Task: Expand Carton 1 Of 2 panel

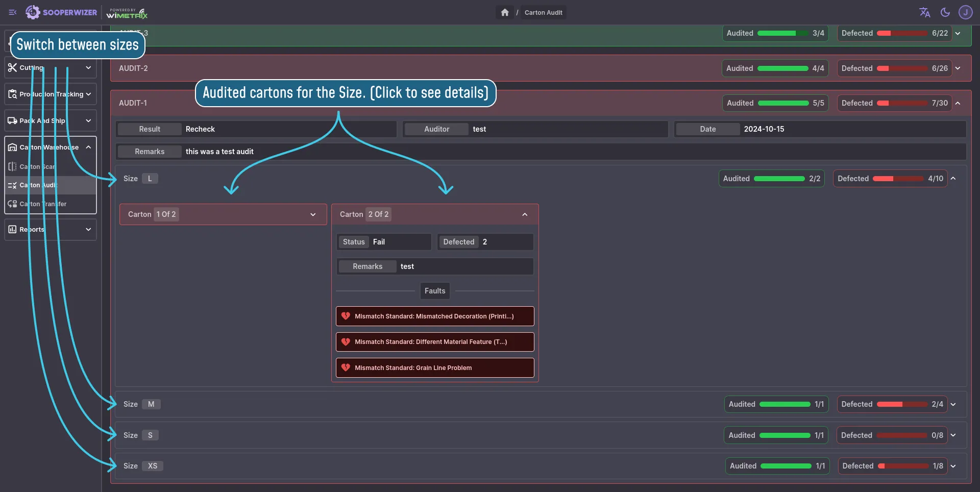Action: coord(313,214)
